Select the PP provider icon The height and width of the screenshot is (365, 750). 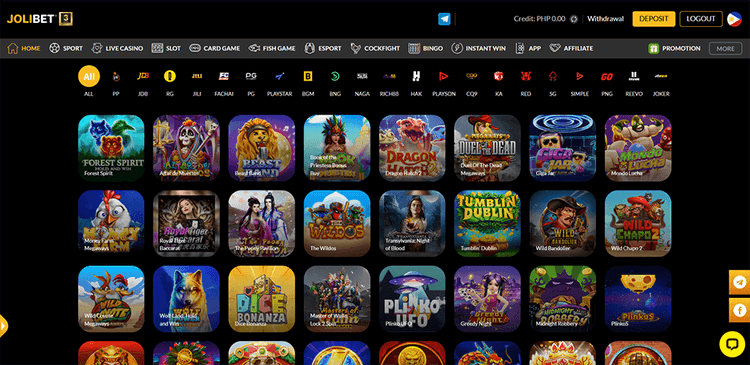click(116, 77)
